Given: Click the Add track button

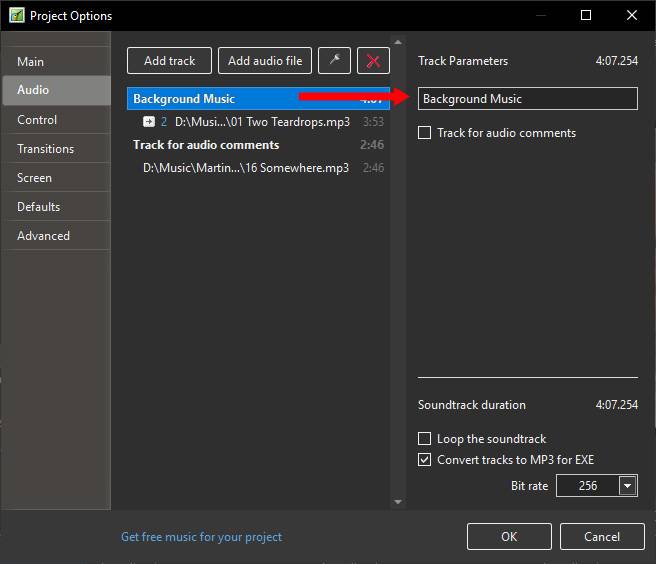Looking at the screenshot, I should point(169,61).
